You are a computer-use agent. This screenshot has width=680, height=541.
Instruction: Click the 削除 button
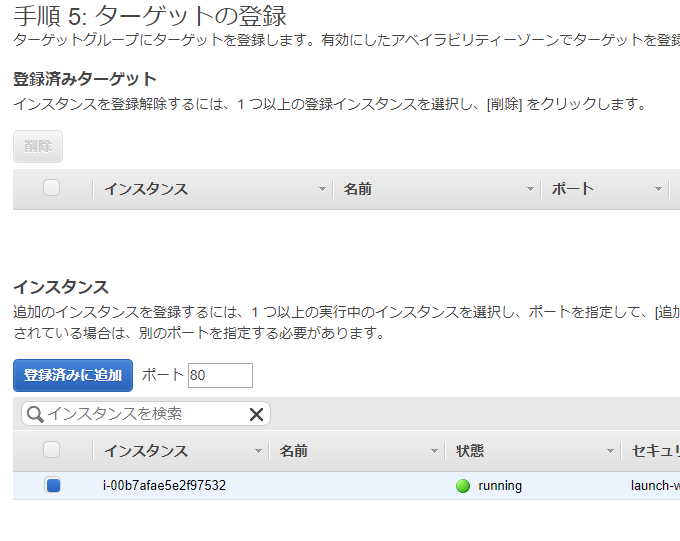38,146
